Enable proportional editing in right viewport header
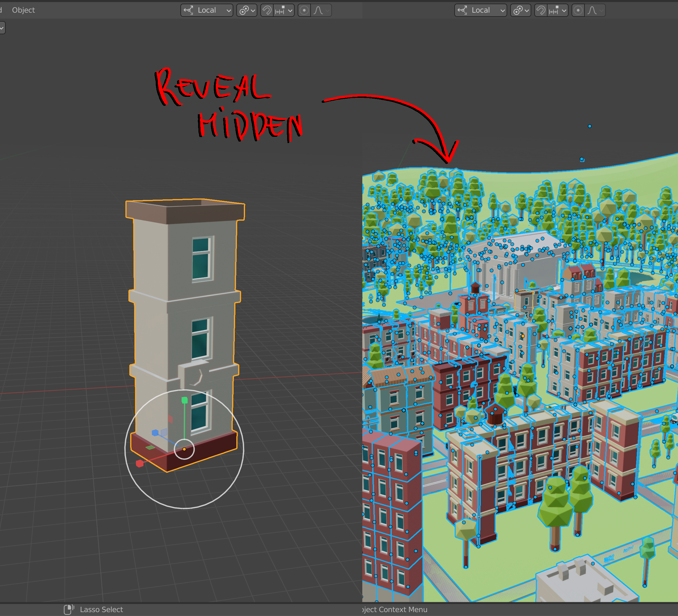The width and height of the screenshot is (678, 616). 578,10
